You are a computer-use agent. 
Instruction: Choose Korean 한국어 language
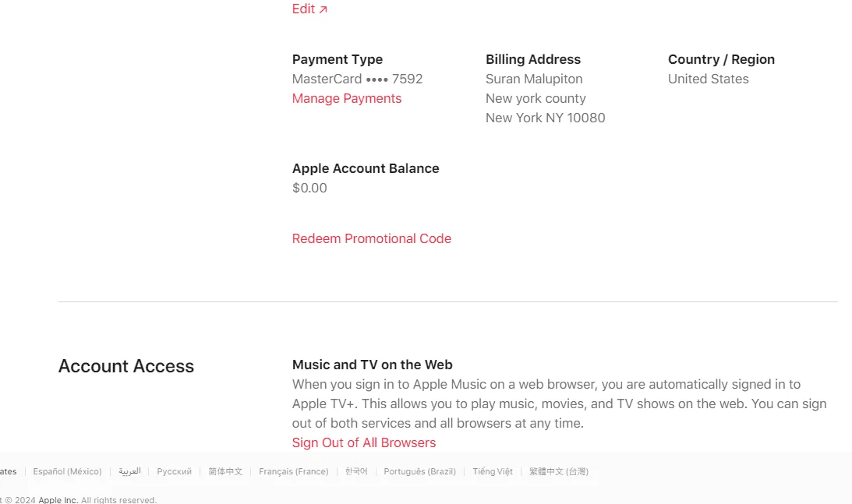coord(356,471)
